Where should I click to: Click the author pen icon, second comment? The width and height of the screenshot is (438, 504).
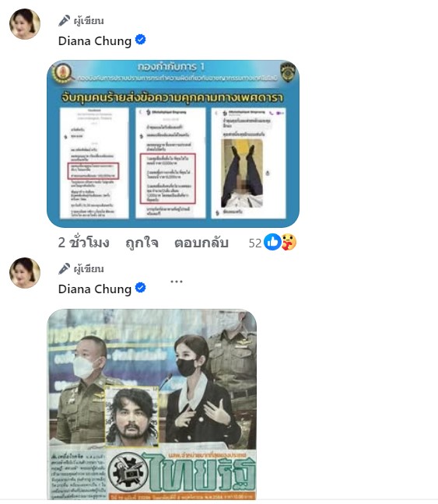[x=65, y=268]
